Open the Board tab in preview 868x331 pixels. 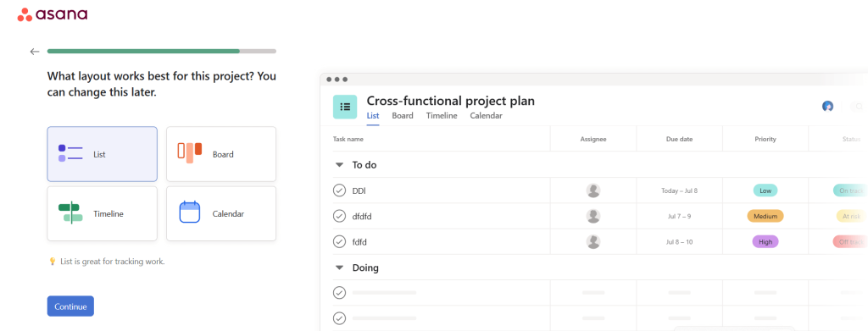tap(403, 116)
